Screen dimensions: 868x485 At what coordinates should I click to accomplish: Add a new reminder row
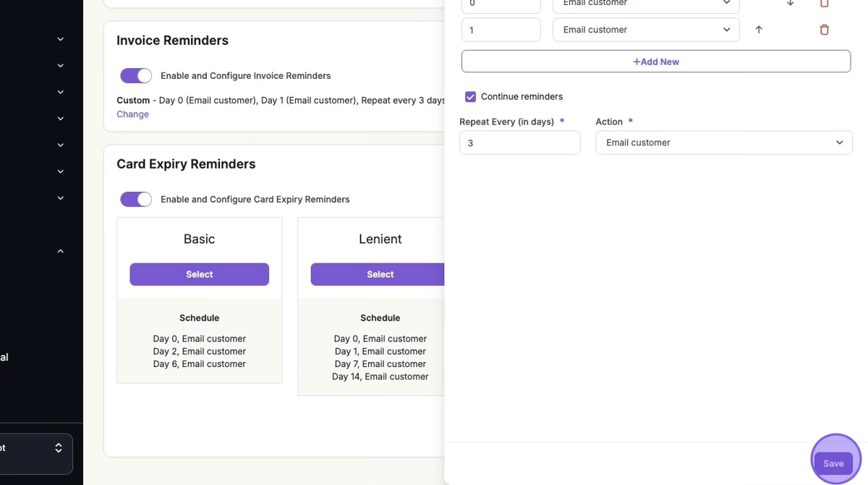pos(655,62)
